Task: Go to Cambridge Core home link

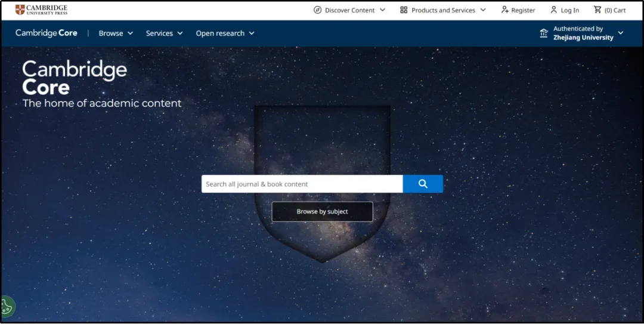Action: (x=47, y=33)
